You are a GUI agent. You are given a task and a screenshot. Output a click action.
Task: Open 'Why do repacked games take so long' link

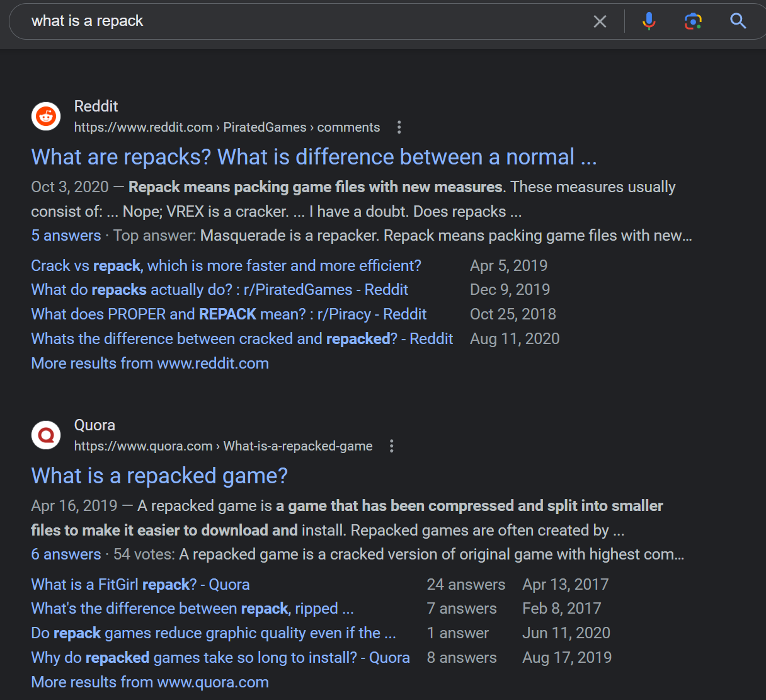coord(220,658)
